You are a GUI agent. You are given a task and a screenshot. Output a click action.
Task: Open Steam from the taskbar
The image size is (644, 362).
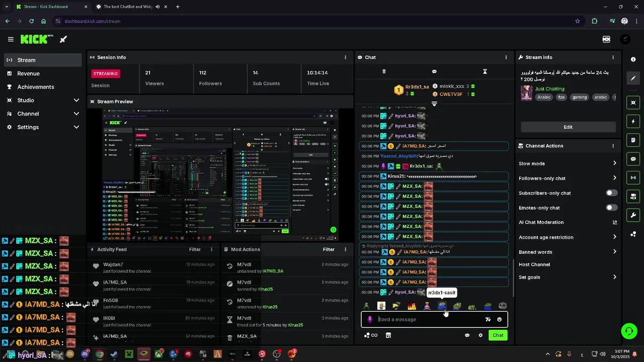point(114,354)
